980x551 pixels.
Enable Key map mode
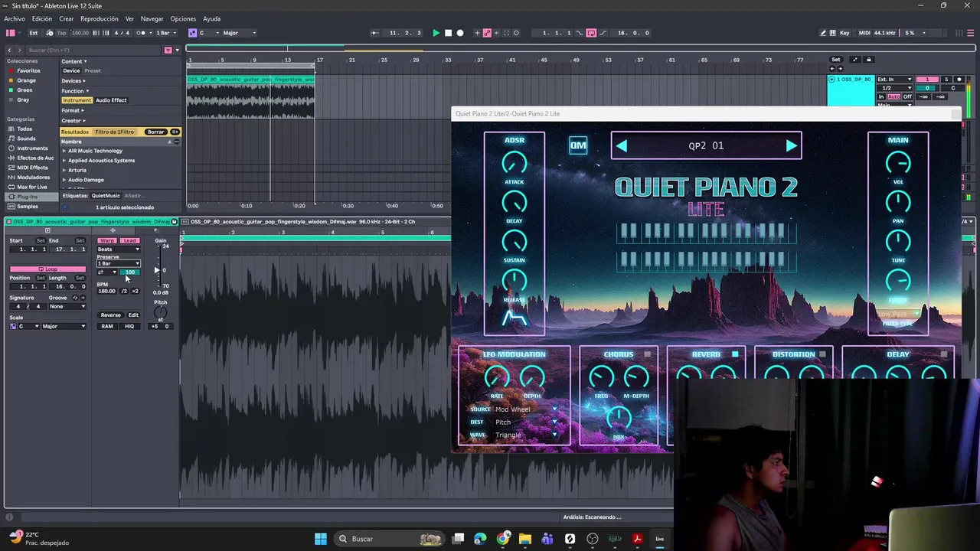tap(844, 33)
